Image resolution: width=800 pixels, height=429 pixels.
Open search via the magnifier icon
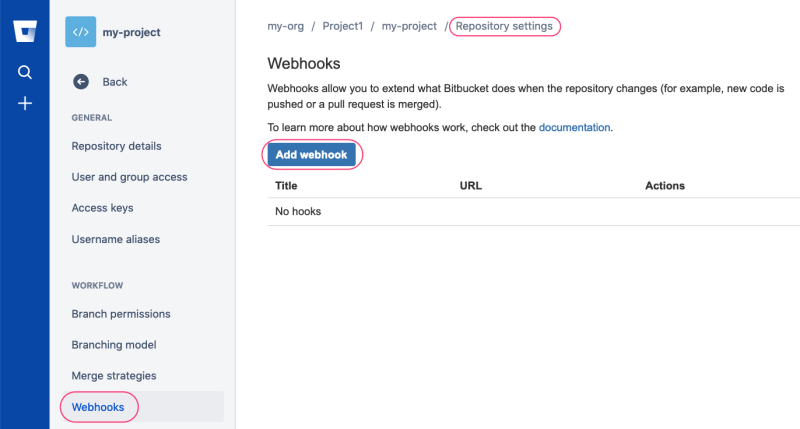25,72
